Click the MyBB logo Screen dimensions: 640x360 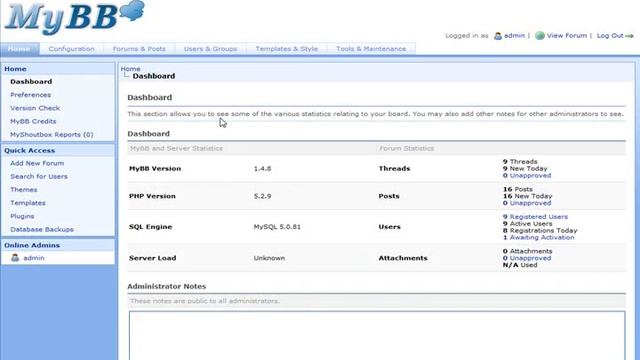click(75, 17)
